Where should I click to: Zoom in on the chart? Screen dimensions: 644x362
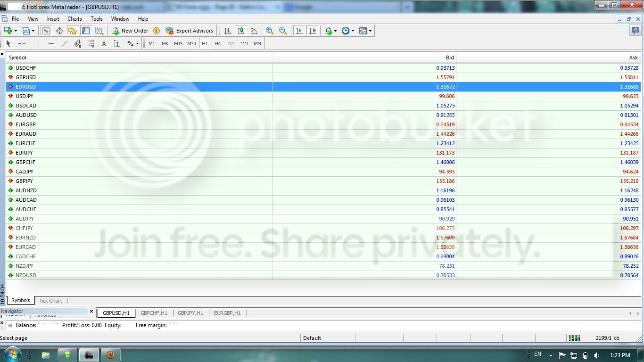(270, 31)
